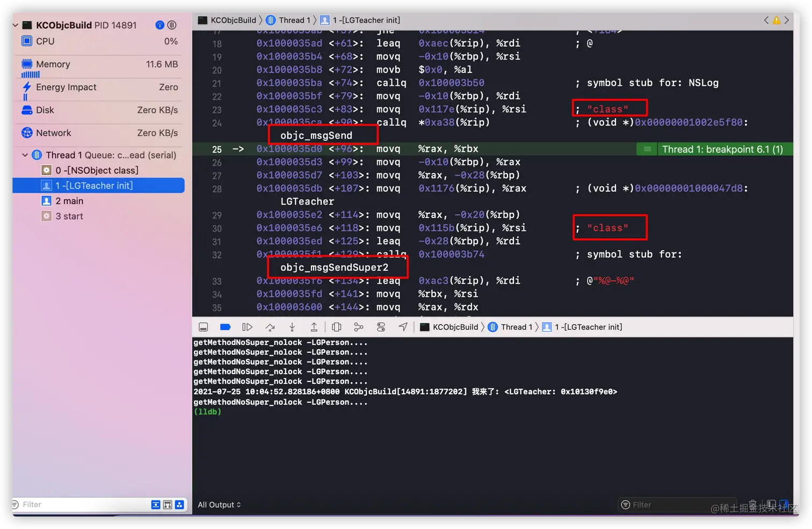Open the KCObjcBuild process info icon
The height and width of the screenshot is (529, 812).
click(x=160, y=25)
